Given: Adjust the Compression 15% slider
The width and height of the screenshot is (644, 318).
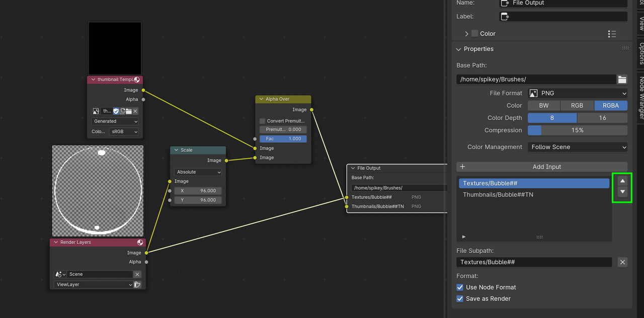Looking at the screenshot, I should (577, 130).
